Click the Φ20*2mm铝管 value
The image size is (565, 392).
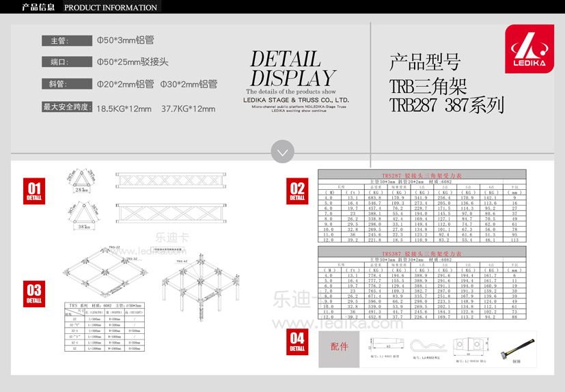pyautogui.click(x=126, y=84)
